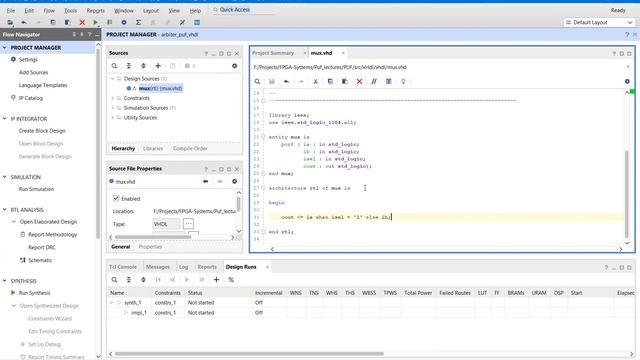Collapse all in Sources panel toolbar
The height and width of the screenshot is (360, 640).
(129, 66)
